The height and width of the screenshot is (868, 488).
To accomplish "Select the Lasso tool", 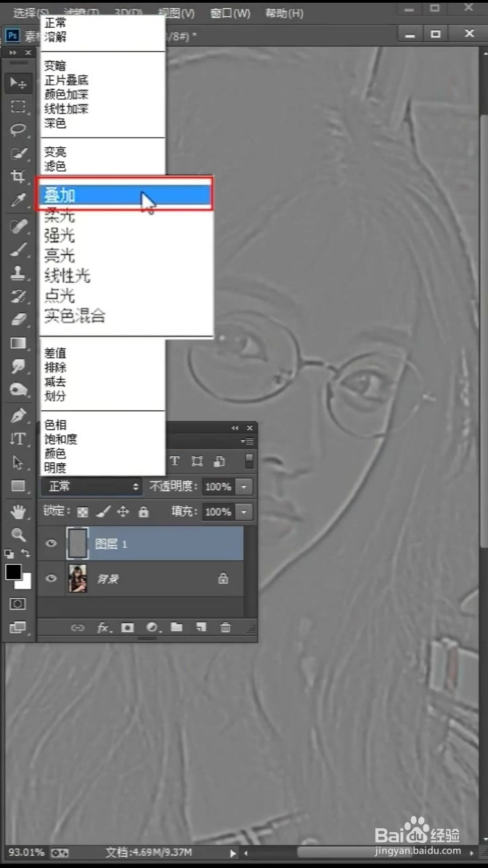I will pos(18,130).
